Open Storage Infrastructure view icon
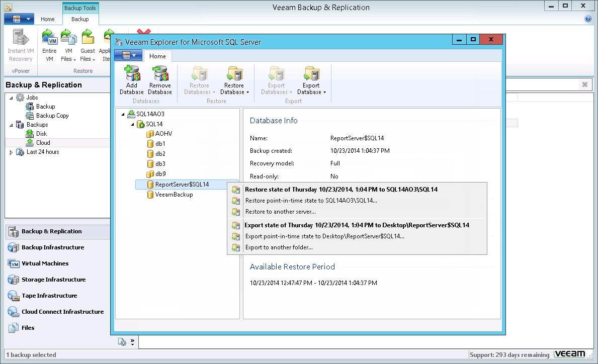 pyautogui.click(x=14, y=280)
